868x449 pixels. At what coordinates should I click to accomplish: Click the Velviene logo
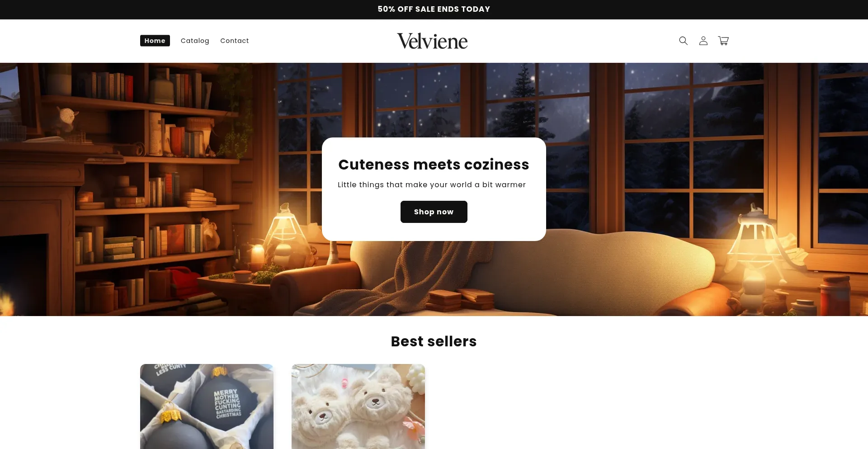432,41
